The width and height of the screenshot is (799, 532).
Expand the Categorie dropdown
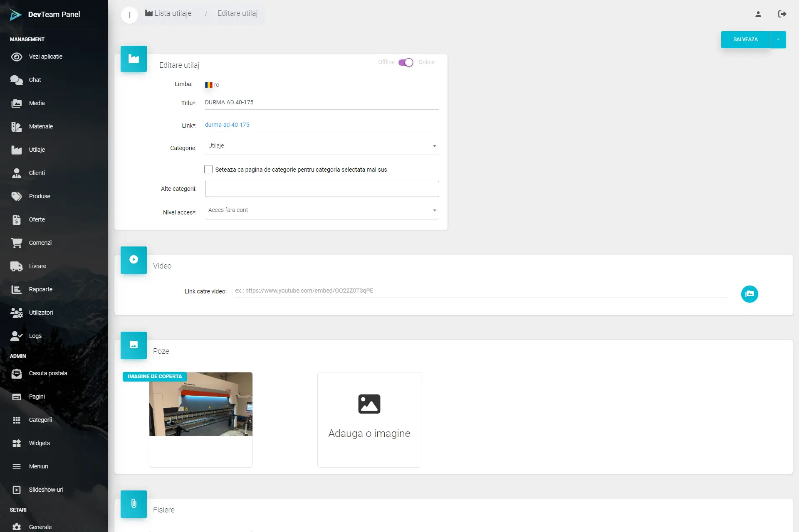[322, 146]
